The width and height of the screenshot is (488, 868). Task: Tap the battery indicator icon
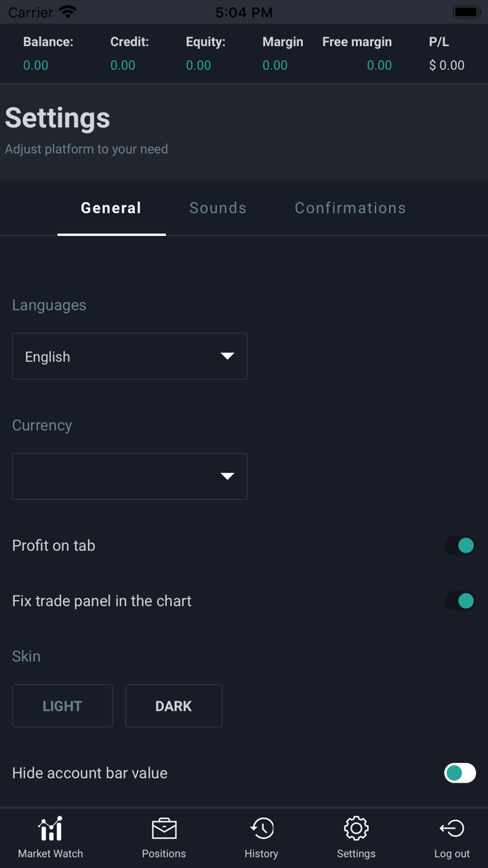[x=466, y=12]
